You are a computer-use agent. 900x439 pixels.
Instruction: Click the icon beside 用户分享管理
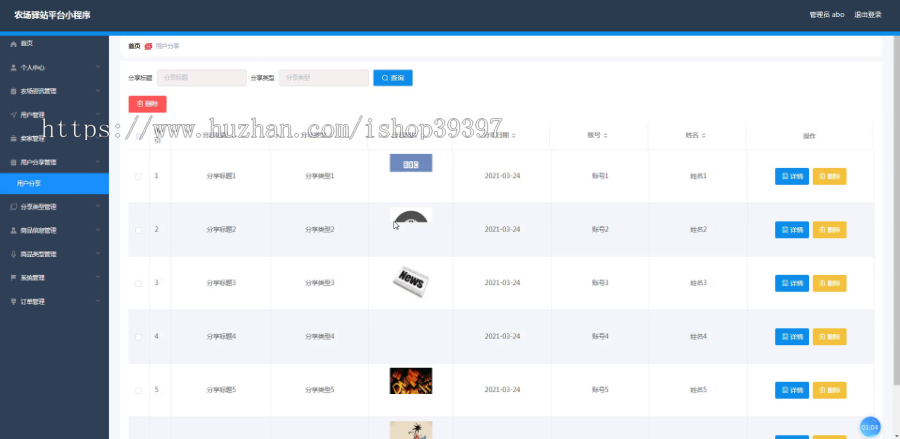point(13,162)
